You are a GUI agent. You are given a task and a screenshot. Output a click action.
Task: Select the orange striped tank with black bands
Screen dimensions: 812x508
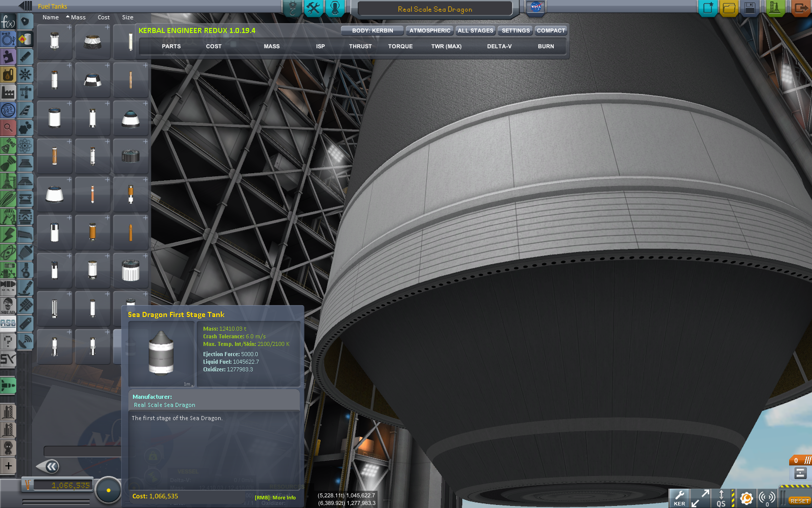tap(93, 232)
